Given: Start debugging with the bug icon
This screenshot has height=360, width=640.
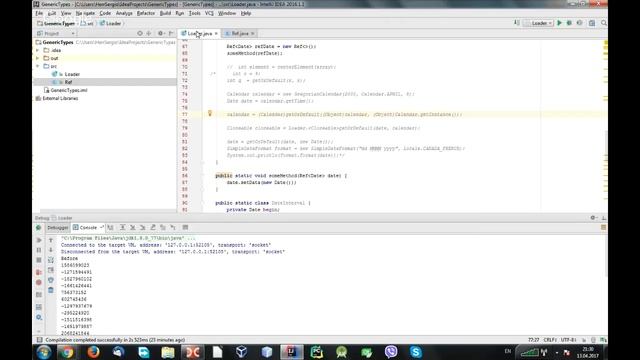Looking at the screenshot, I should (x=569, y=23).
